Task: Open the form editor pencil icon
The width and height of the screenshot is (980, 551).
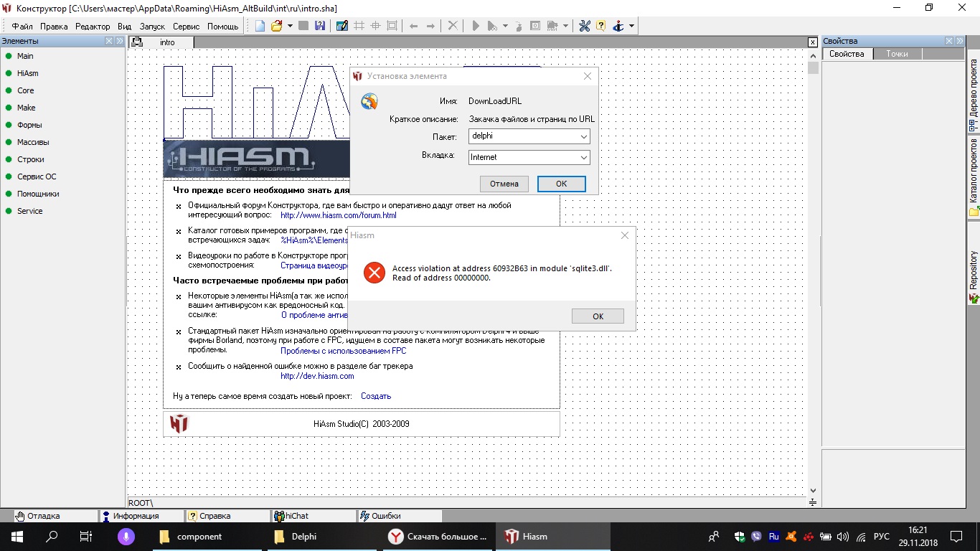Action: (342, 26)
